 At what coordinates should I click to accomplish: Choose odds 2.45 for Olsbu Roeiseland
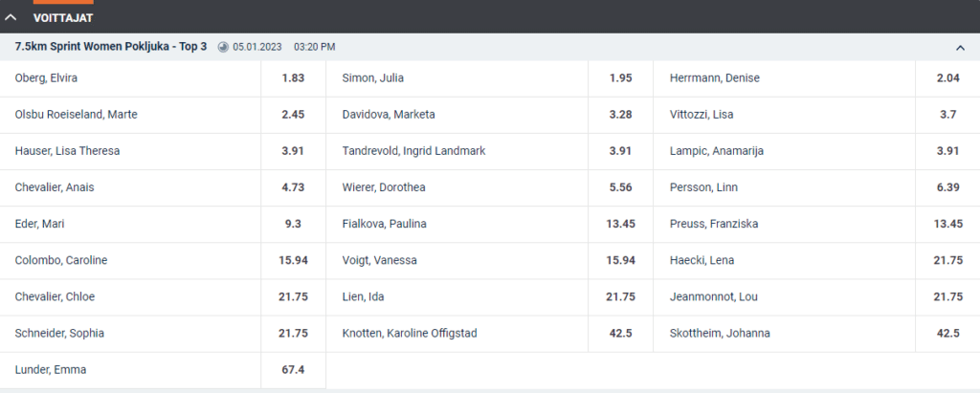tap(293, 115)
